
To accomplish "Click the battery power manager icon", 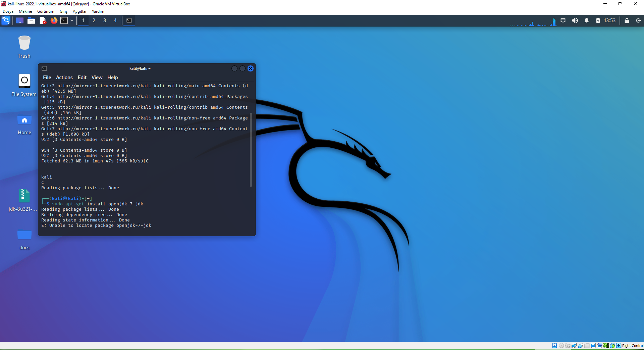I will (x=598, y=20).
